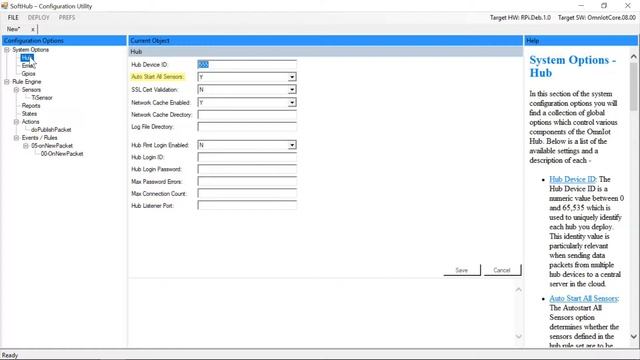Image resolution: width=640 pixels, height=360 pixels.
Task: Select the 00-OnNewPacket rule
Action: tap(62, 153)
